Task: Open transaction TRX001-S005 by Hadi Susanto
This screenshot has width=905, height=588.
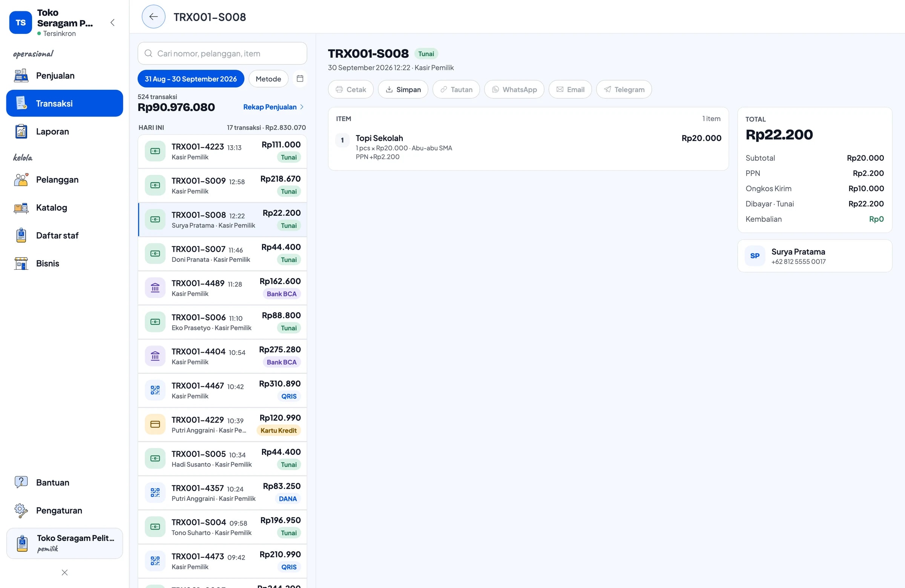Action: pyautogui.click(x=222, y=459)
